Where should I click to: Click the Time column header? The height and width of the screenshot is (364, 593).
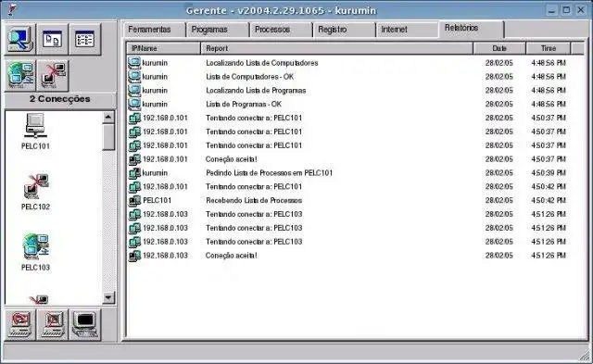tap(548, 48)
